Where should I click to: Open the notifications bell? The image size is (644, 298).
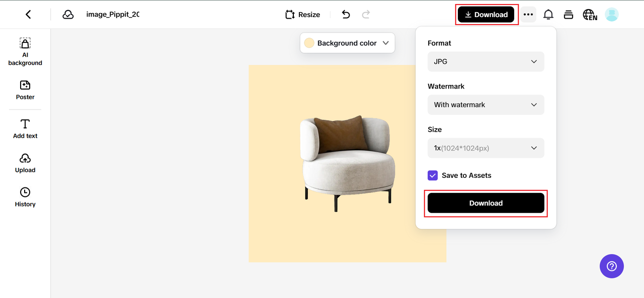(548, 15)
